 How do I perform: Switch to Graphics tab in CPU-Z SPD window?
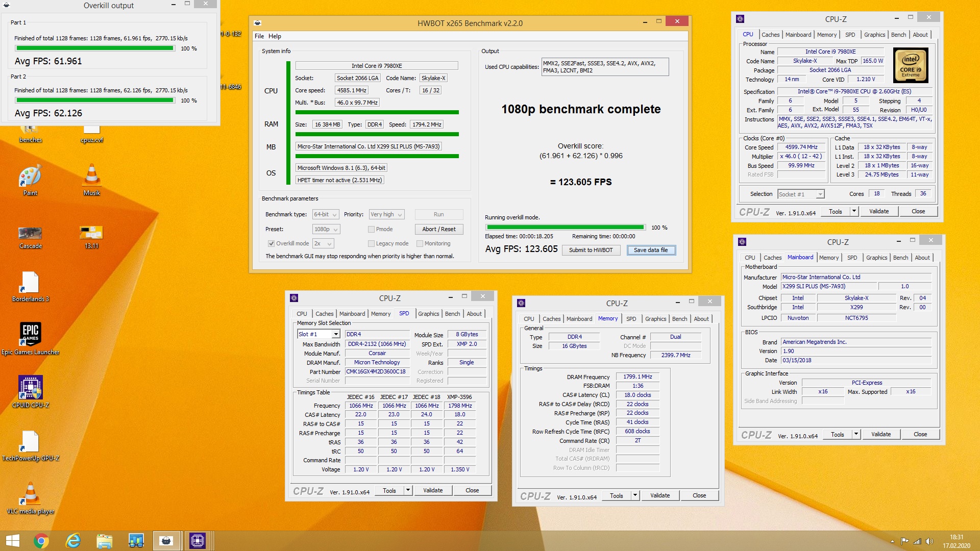point(428,314)
